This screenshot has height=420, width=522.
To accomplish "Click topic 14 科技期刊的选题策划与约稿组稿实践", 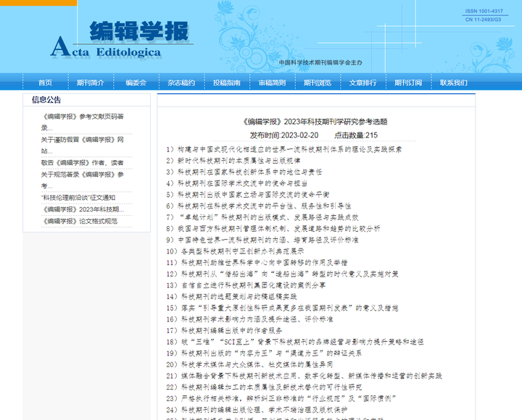I will coord(231,296).
